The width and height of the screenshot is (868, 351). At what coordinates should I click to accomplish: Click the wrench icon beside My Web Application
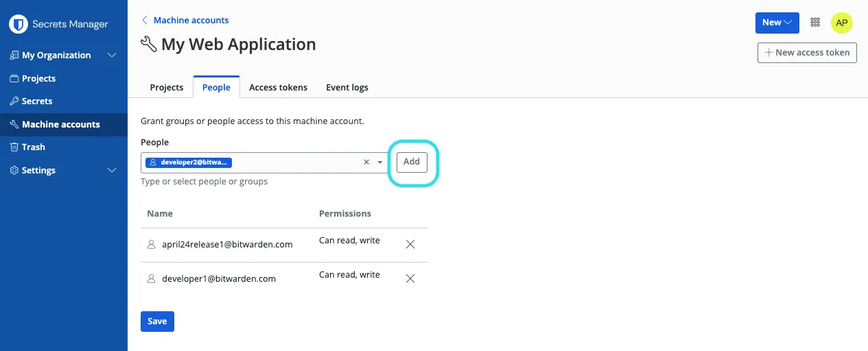[148, 45]
